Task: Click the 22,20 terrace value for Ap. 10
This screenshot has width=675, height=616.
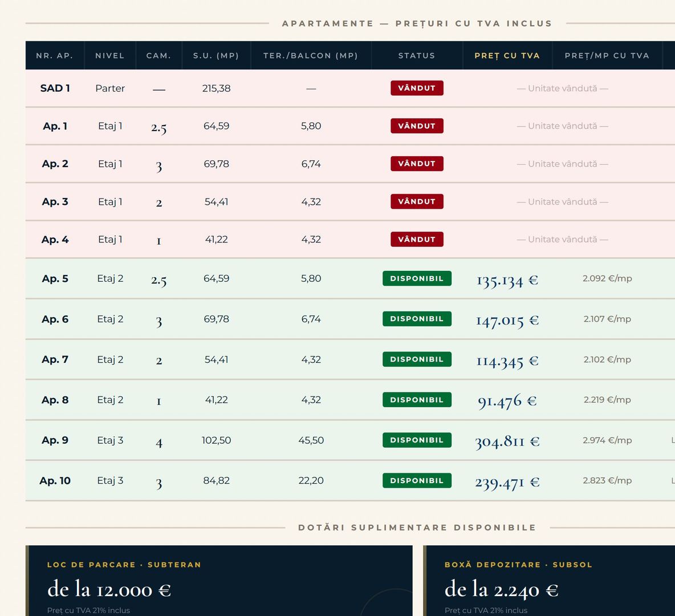Action: pyautogui.click(x=311, y=481)
